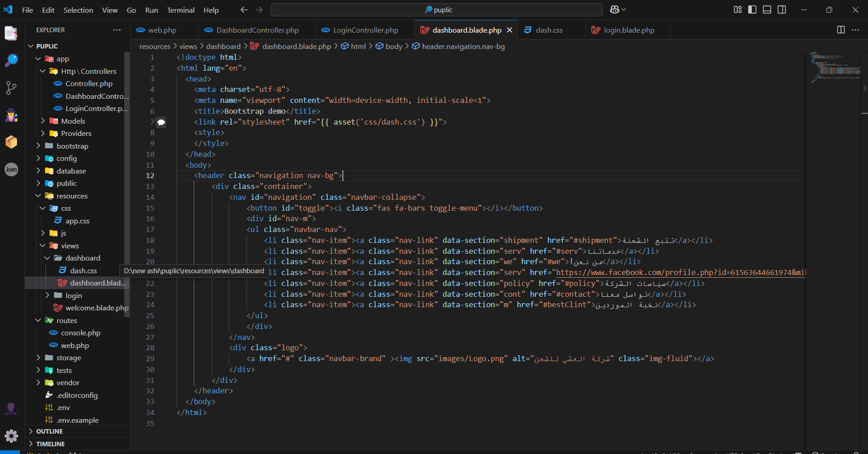Image resolution: width=868 pixels, height=454 pixels.
Task: Switch to the web.php tab
Action: (x=164, y=30)
